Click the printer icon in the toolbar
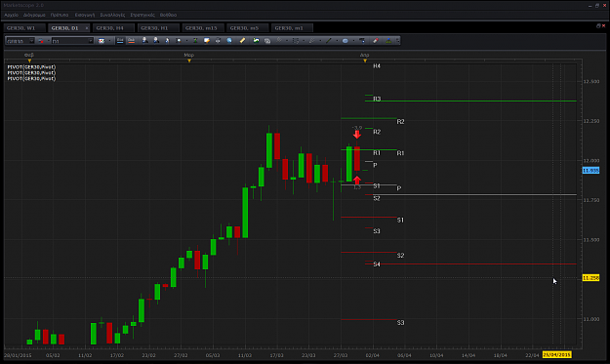610x364 pixels. pyautogui.click(x=218, y=40)
